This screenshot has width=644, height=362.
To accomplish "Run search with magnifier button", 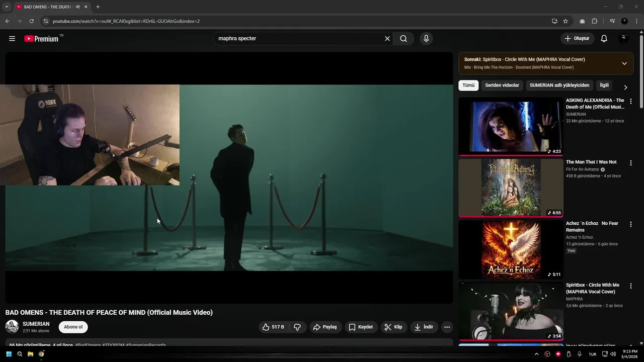I will point(404,39).
